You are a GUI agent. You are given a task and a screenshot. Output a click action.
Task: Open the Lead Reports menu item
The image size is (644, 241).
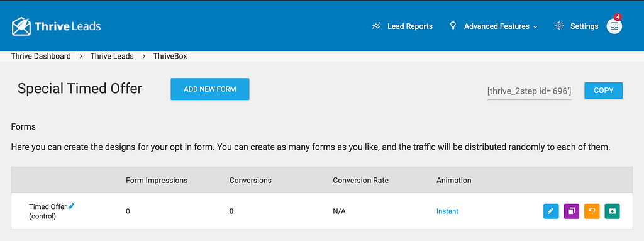click(x=410, y=26)
